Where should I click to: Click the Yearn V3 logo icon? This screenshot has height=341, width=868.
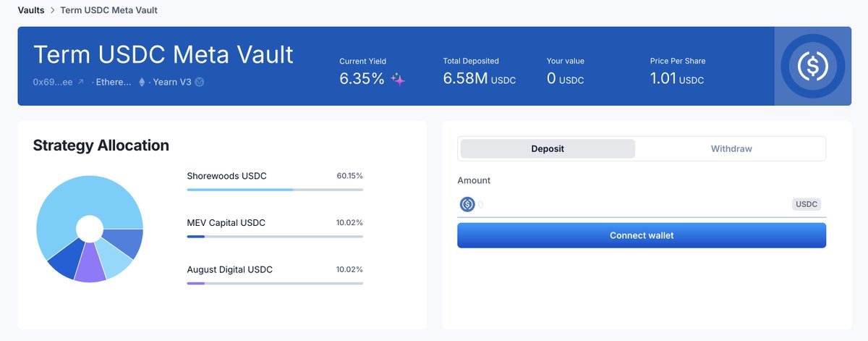pos(200,82)
